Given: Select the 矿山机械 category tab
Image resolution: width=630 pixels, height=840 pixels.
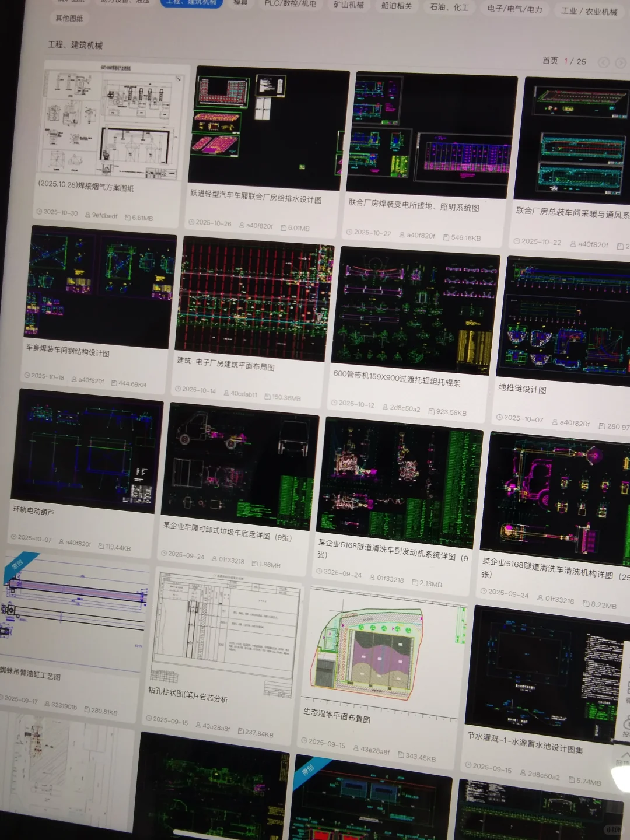Looking at the screenshot, I should [x=349, y=5].
